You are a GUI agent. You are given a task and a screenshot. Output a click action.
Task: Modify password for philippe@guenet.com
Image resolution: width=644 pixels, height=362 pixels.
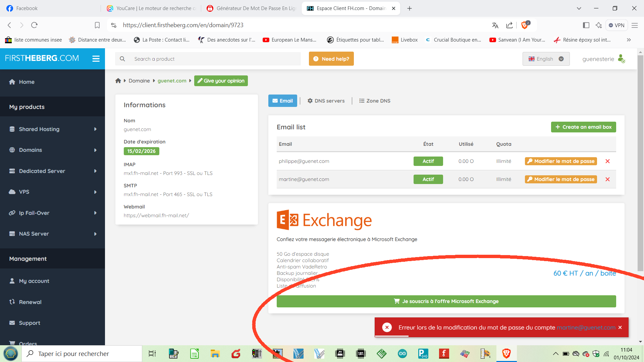click(561, 161)
